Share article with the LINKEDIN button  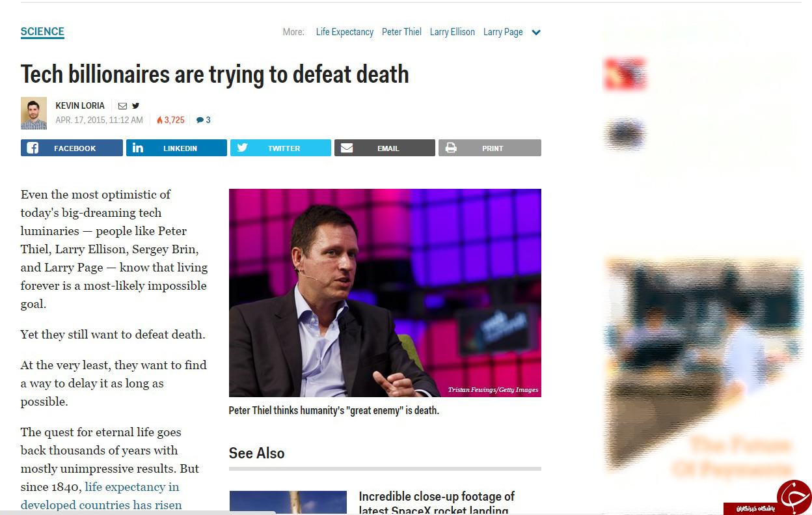point(176,148)
